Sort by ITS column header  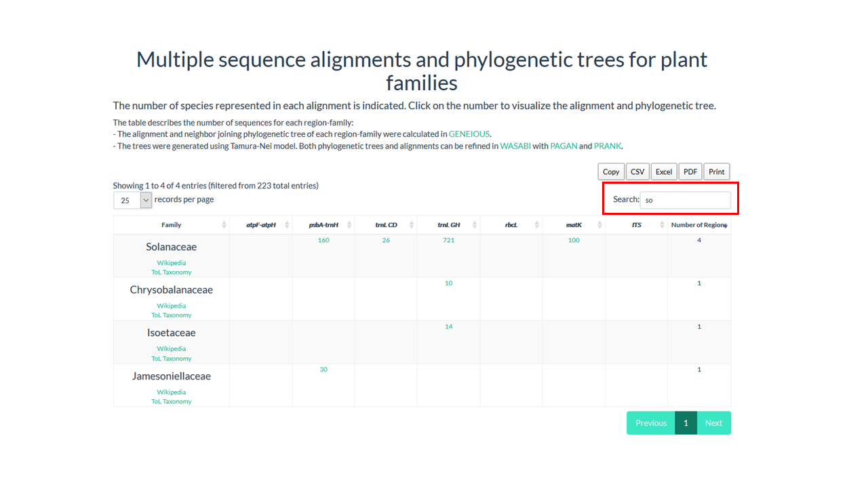click(636, 225)
